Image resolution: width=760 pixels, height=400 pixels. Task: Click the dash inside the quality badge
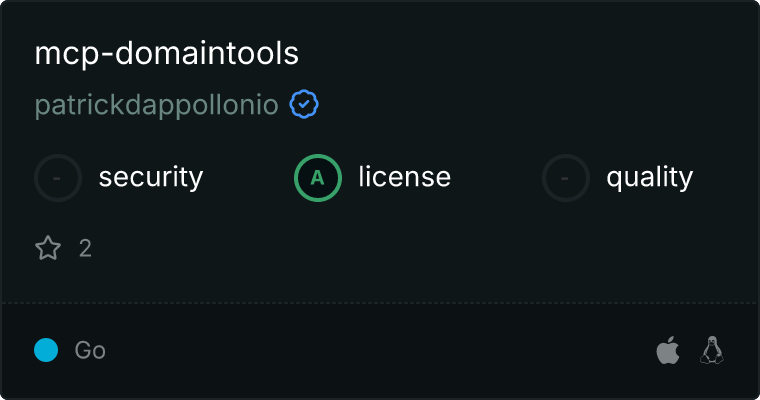tap(566, 178)
